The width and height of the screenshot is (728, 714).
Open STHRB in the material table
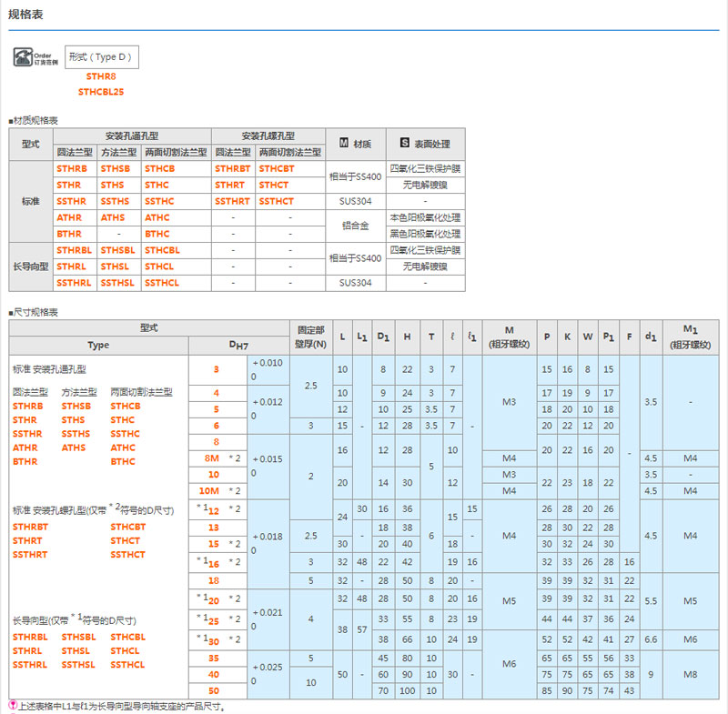coord(72,169)
